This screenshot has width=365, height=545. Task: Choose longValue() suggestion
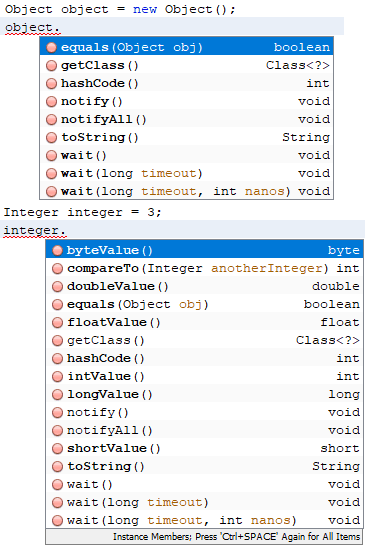pos(204,394)
